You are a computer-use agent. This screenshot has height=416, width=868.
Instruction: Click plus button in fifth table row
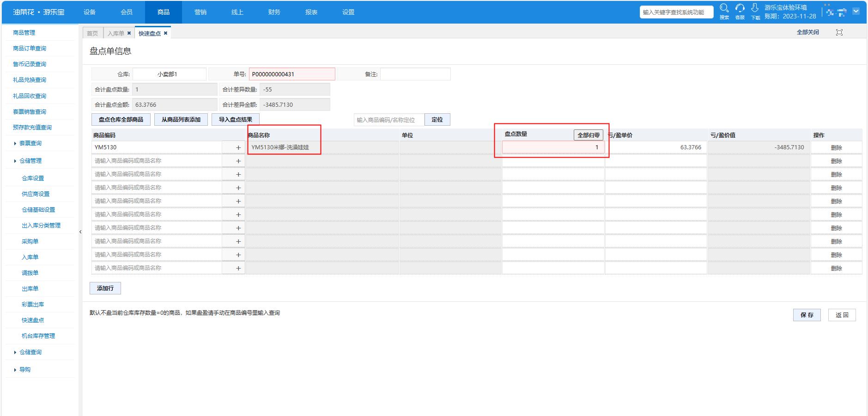coord(238,201)
